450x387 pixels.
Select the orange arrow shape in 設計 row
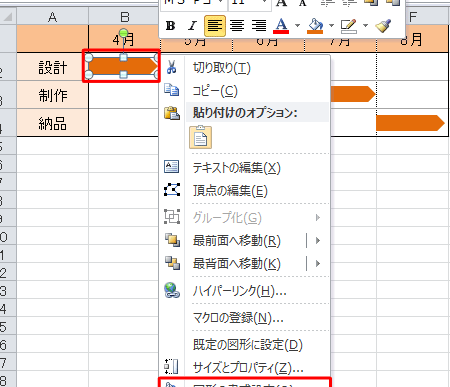point(123,66)
